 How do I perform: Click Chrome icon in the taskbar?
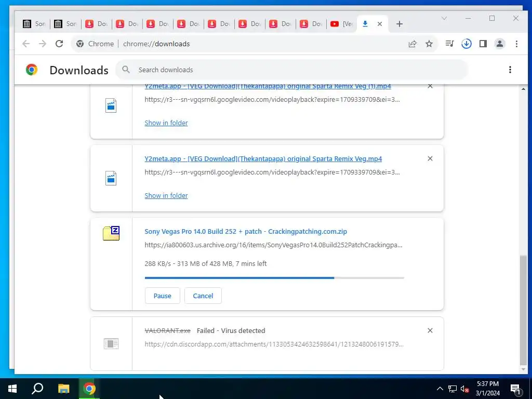tap(89, 389)
